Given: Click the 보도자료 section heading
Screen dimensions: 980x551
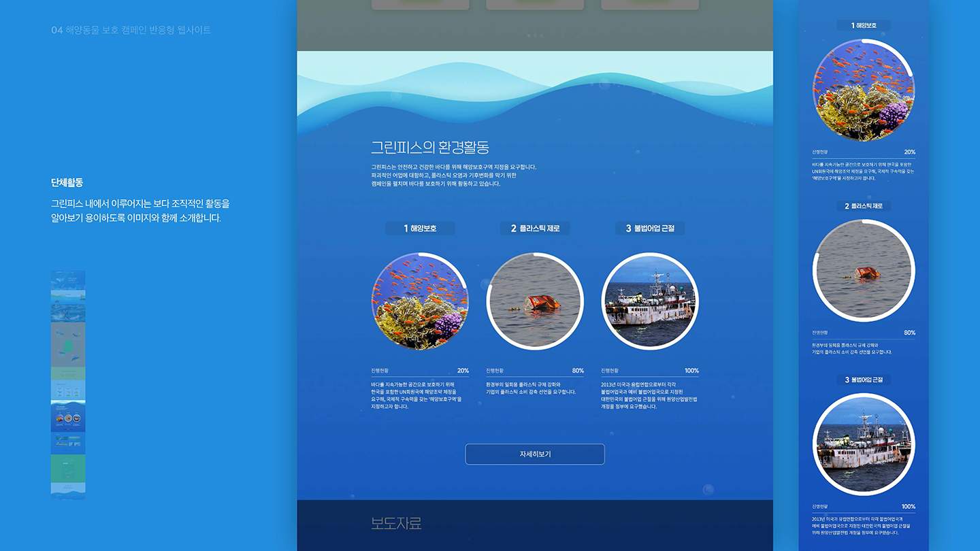Looking at the screenshot, I should pos(397,523).
